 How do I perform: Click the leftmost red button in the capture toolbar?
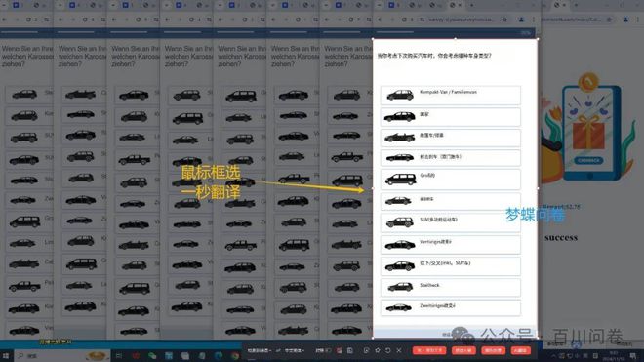[x=429, y=350]
